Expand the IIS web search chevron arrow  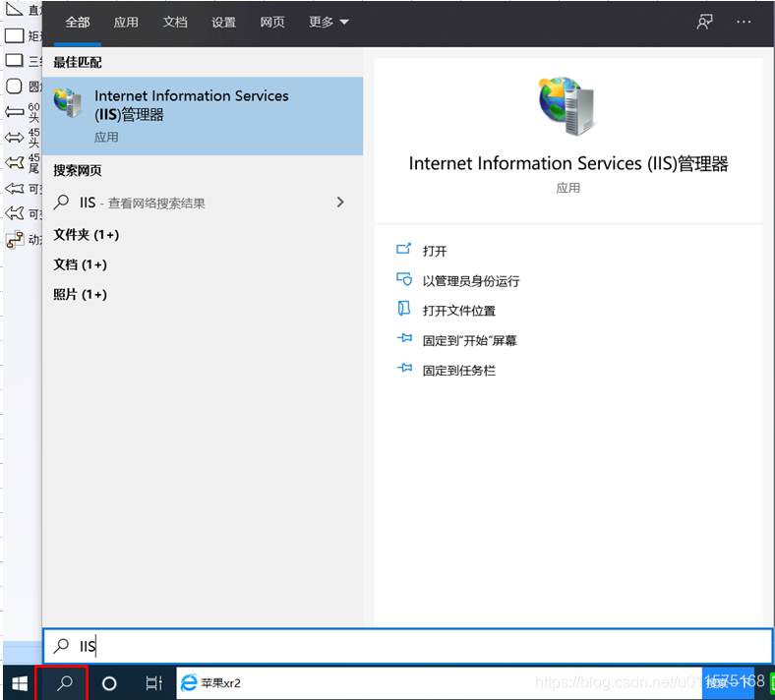[x=340, y=203]
